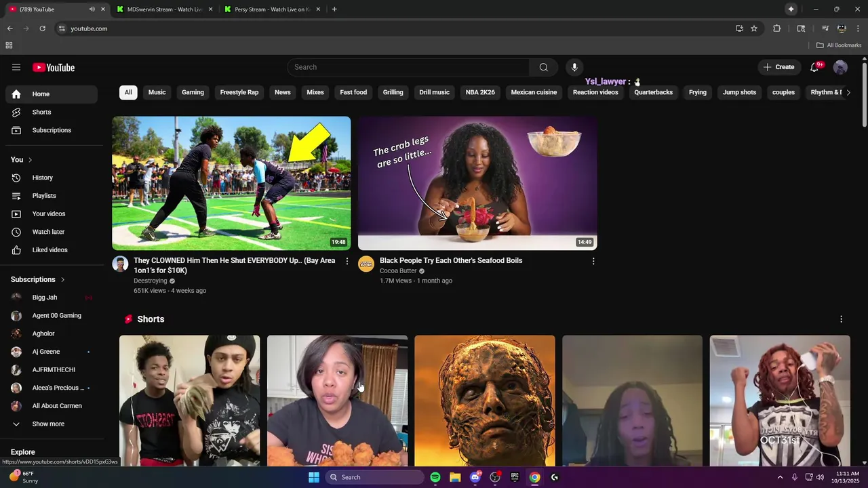Open Discord from the taskbar
Image resolution: width=868 pixels, height=488 pixels.
point(475,477)
